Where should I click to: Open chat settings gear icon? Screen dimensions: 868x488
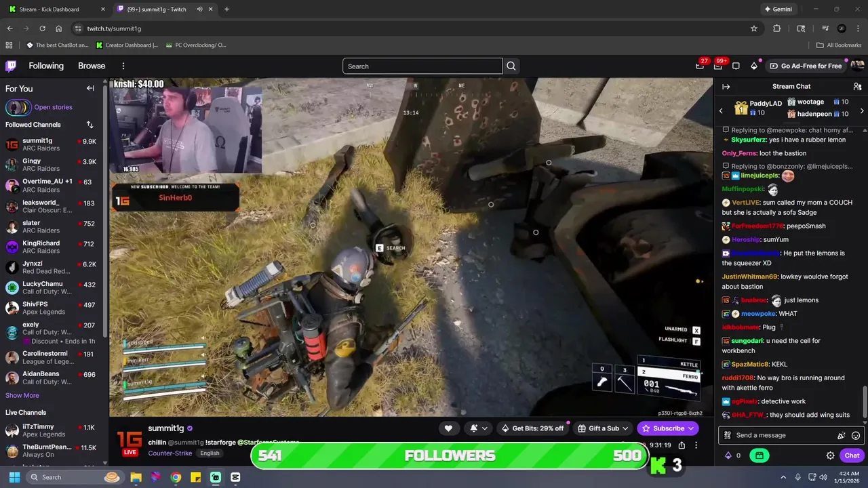tap(830, 455)
